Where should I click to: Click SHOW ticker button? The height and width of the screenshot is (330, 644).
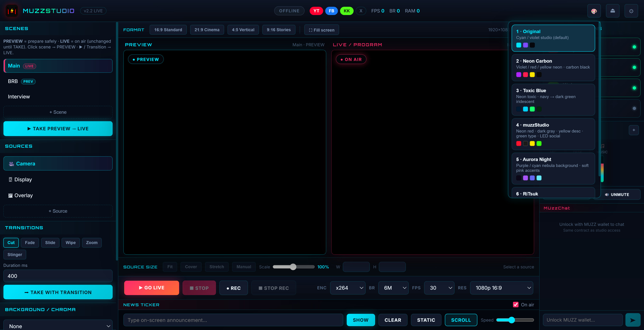coord(361,320)
